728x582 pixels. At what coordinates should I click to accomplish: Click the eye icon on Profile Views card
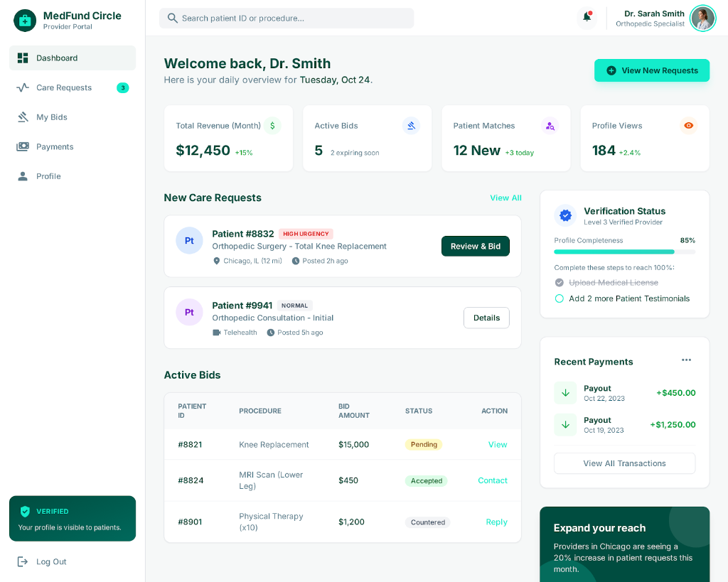click(688, 126)
